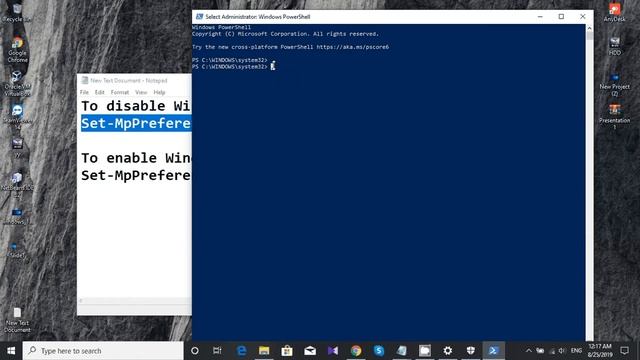Open TeamViewer desktop shortcut
This screenshot has width=640, height=360.
coord(17,116)
